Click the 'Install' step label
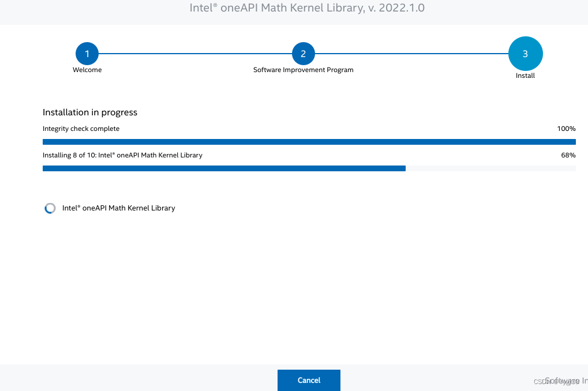This screenshot has width=588, height=391. pyautogui.click(x=525, y=76)
